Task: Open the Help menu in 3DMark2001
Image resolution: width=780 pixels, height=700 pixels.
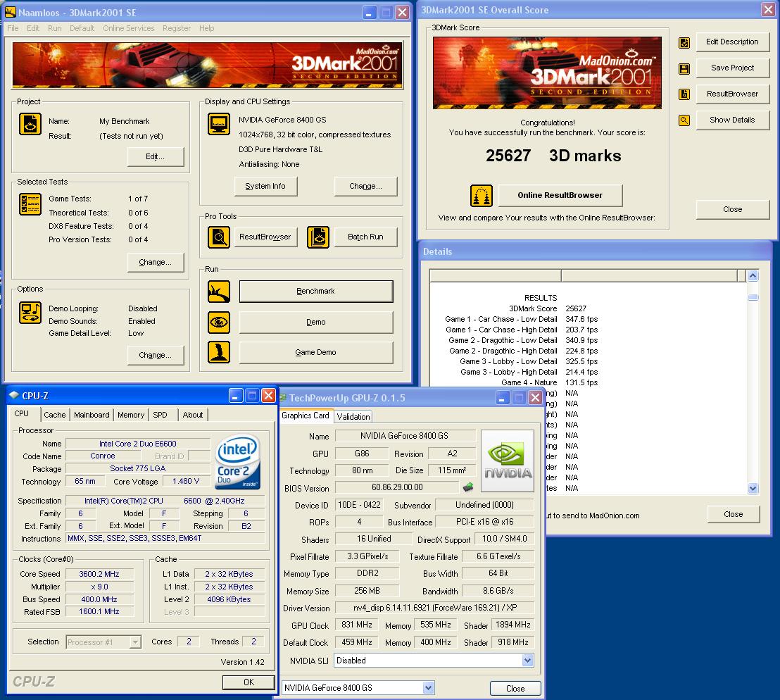Action: pyautogui.click(x=206, y=28)
